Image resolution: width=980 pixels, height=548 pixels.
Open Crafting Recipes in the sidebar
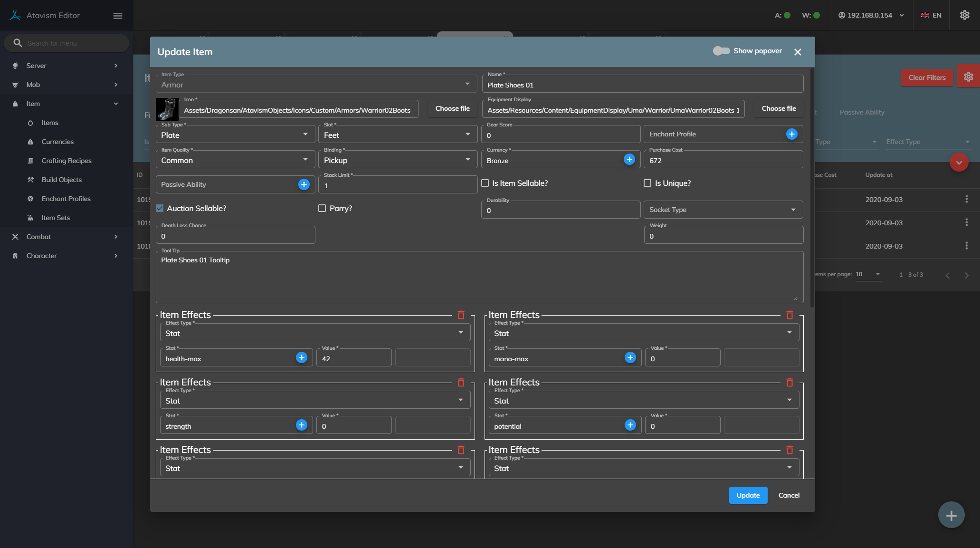[66, 161]
